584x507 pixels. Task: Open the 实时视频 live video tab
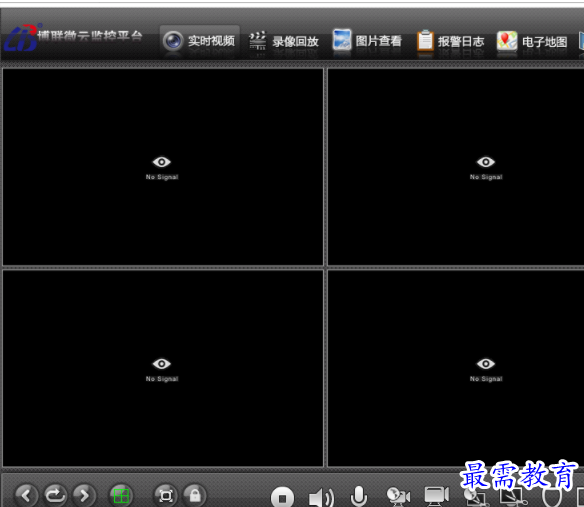pos(200,41)
